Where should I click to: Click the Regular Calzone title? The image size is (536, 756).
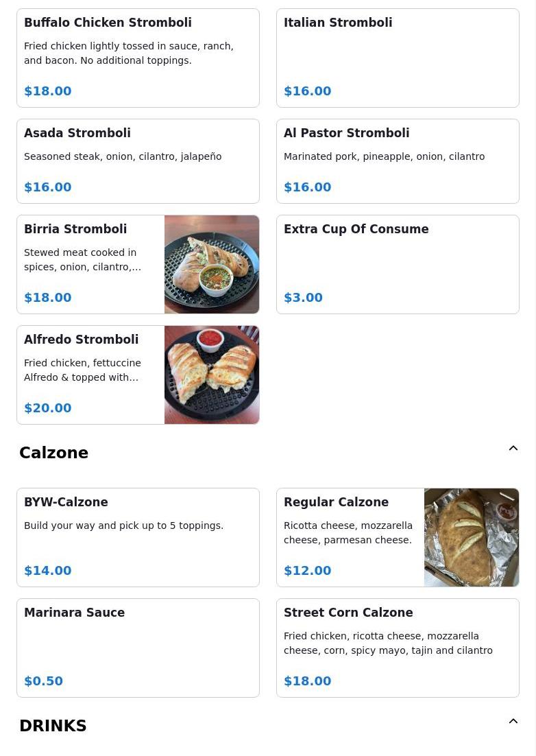[336, 502]
